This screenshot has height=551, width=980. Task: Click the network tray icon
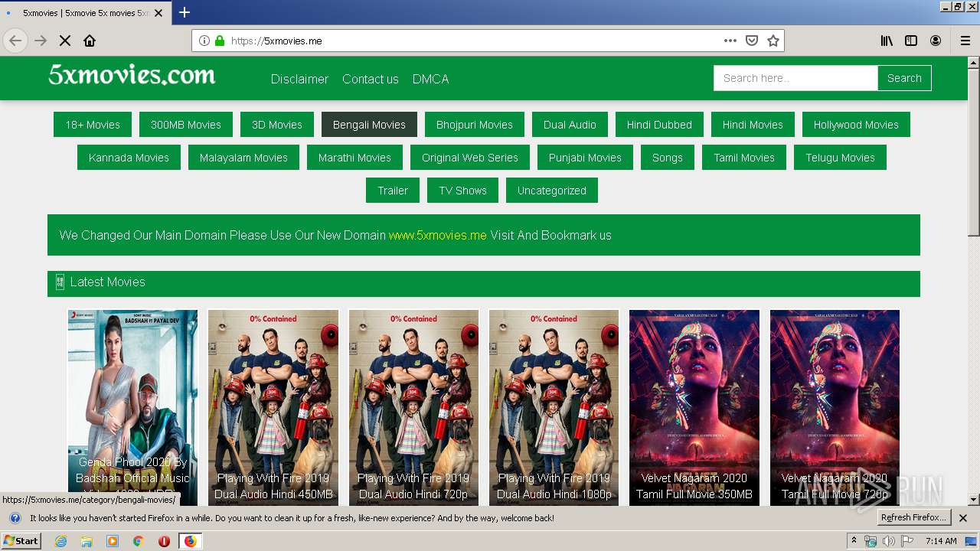pos(871,541)
